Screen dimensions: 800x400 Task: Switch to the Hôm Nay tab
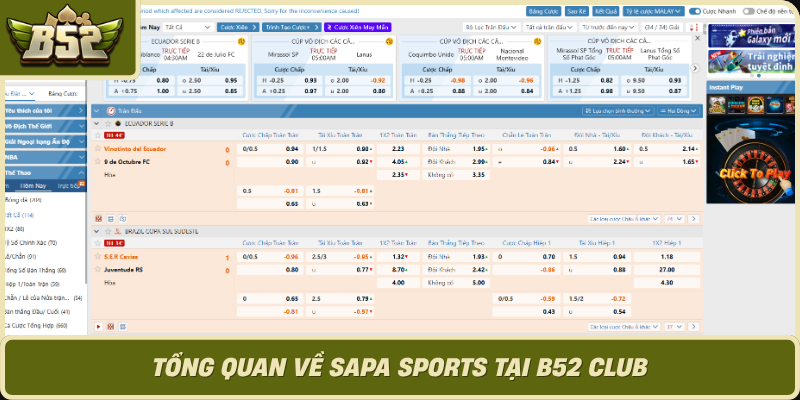pyautogui.click(x=34, y=186)
